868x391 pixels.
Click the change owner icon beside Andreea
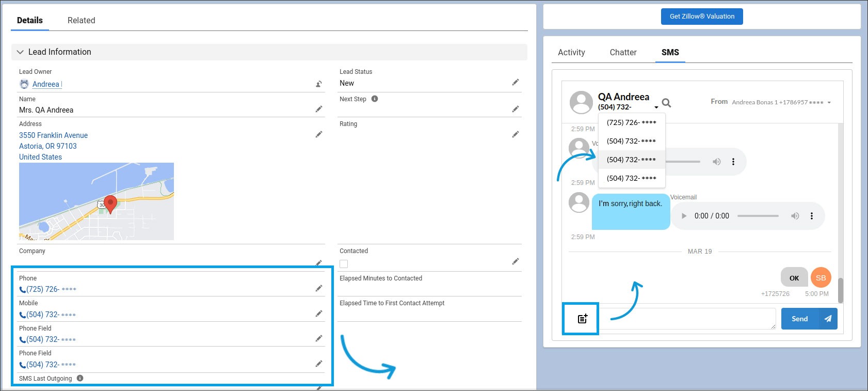click(319, 84)
